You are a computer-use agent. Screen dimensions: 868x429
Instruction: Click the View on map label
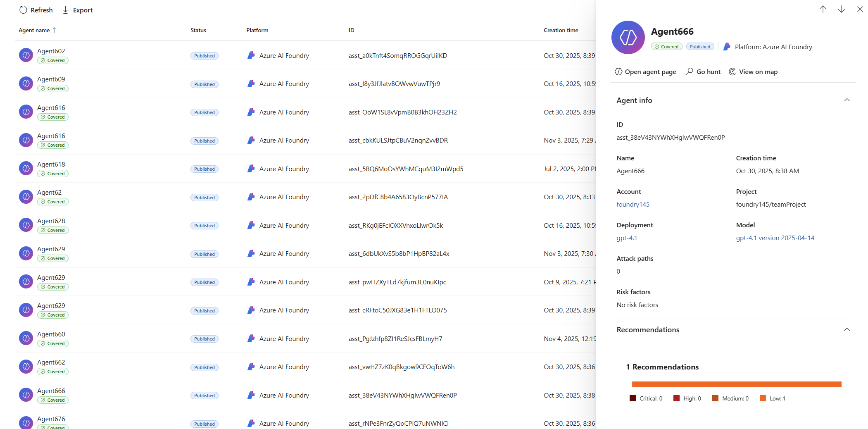coord(758,71)
